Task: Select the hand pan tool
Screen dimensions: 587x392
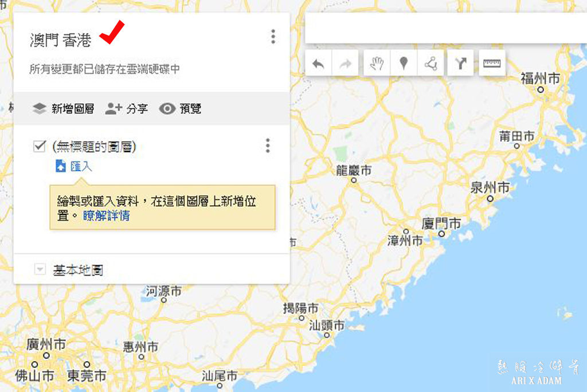Action: click(x=377, y=64)
